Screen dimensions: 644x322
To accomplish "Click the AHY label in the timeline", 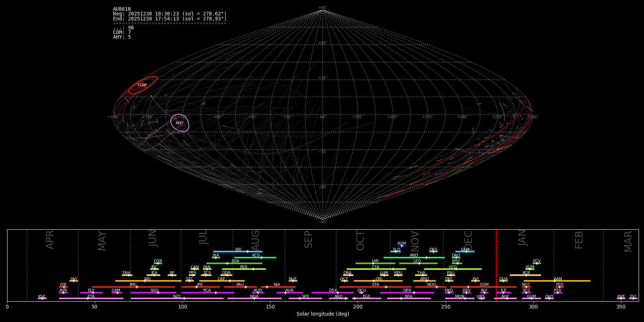I will [x=505, y=297].
